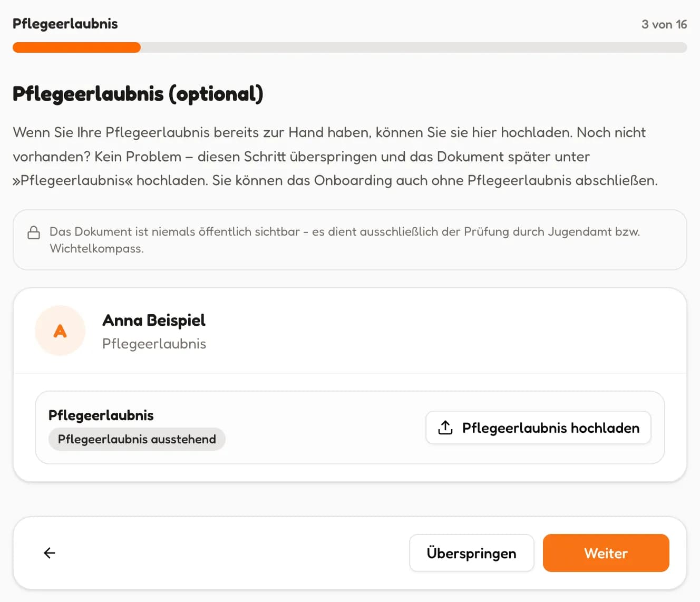This screenshot has width=700, height=602.
Task: Click the intro paragraph starting 'Wenn Sie Ihre'
Action: click(335, 157)
